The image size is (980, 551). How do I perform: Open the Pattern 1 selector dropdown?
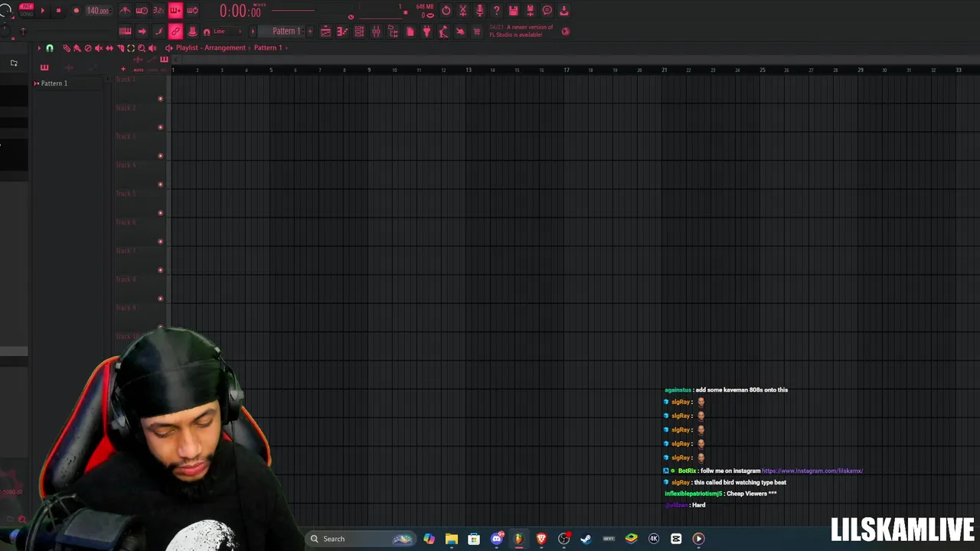point(283,31)
